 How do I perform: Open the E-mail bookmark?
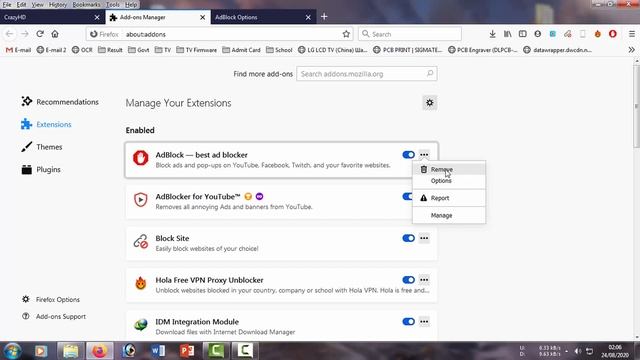pos(18,50)
